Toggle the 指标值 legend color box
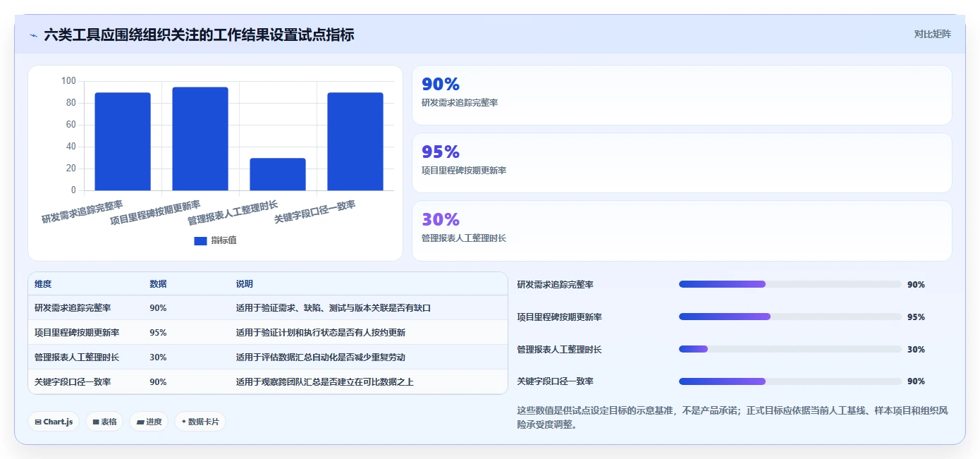 point(200,240)
